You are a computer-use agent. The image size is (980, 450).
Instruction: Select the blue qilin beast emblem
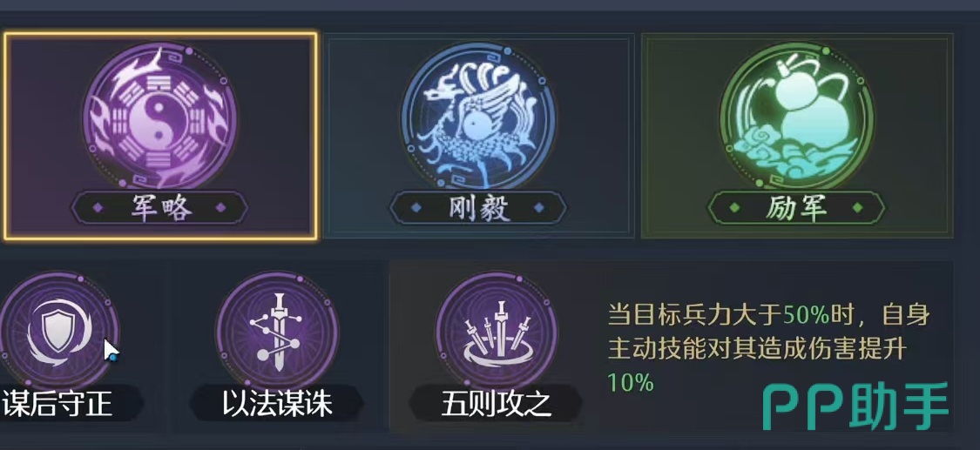pyautogui.click(x=478, y=118)
